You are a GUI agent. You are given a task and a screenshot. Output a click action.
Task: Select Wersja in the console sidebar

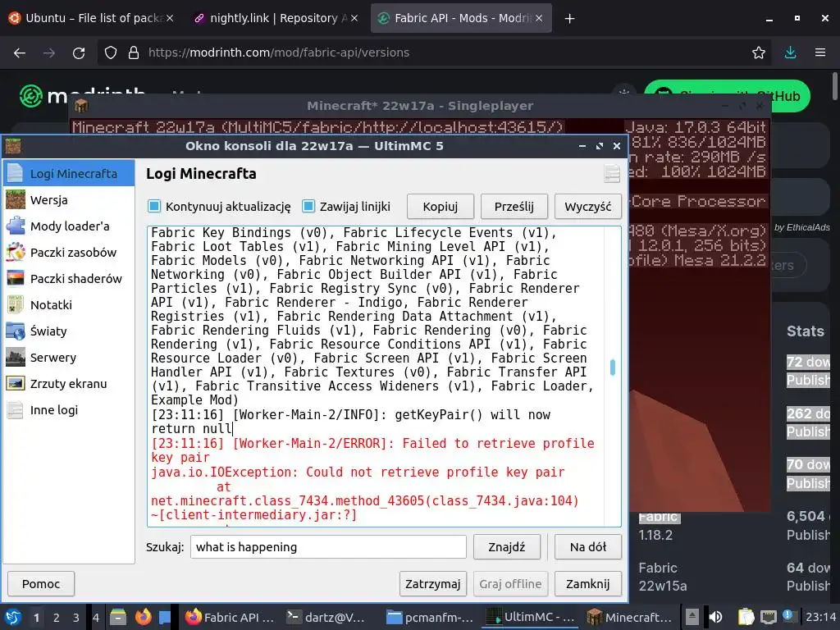pyautogui.click(x=69, y=200)
